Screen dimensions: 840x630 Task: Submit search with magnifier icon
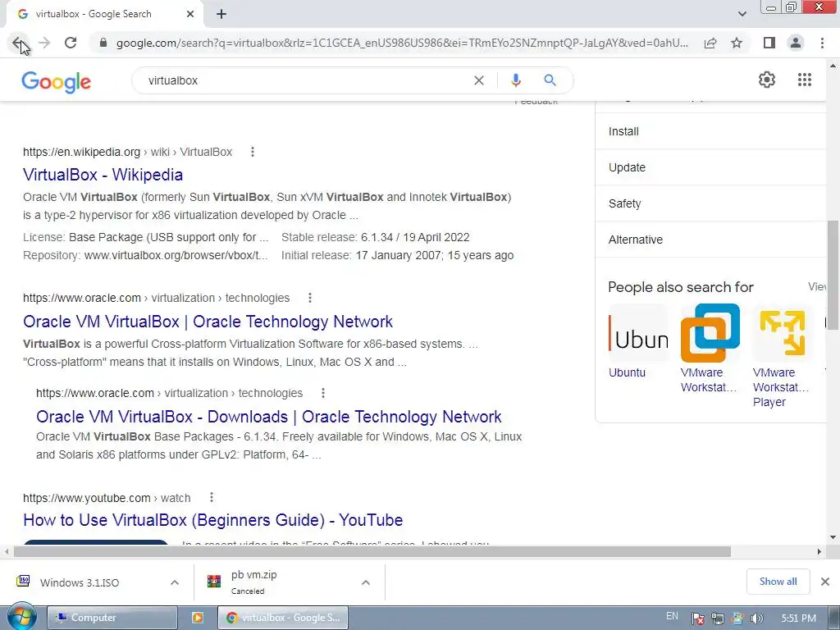click(550, 80)
